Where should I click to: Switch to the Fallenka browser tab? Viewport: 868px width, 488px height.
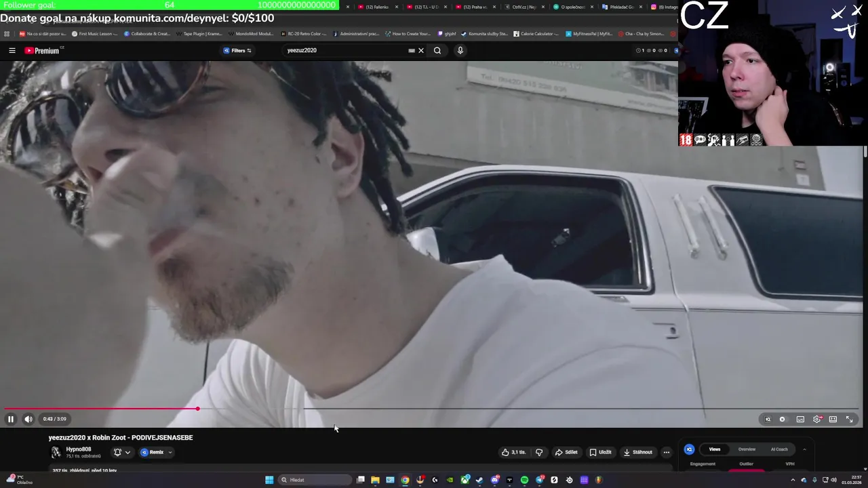(x=377, y=7)
